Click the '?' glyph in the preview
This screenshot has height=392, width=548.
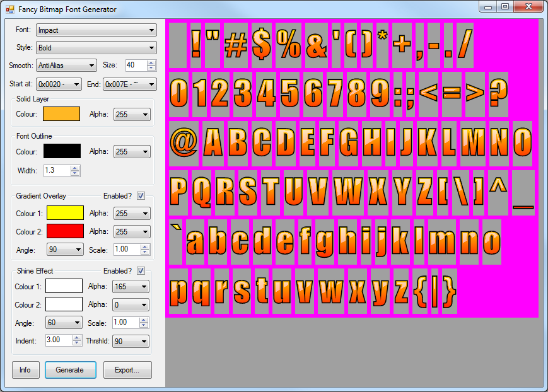tap(498, 94)
